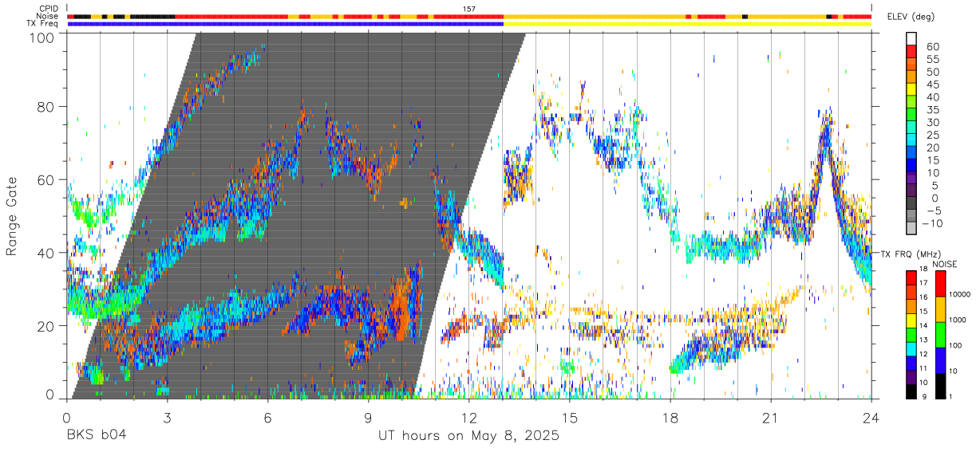
Task: Select the black TX FRQ swatch between 9 and 10
Action: 911,391
